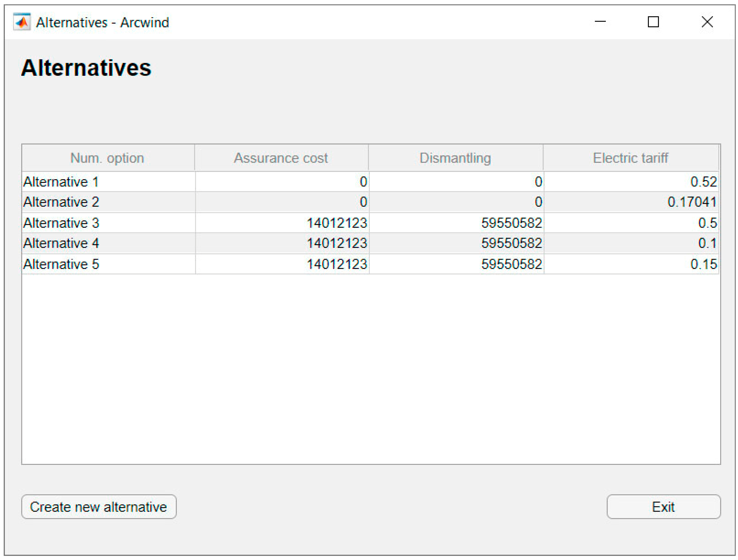738x560 pixels.
Task: Click the Exit button
Action: (663, 507)
